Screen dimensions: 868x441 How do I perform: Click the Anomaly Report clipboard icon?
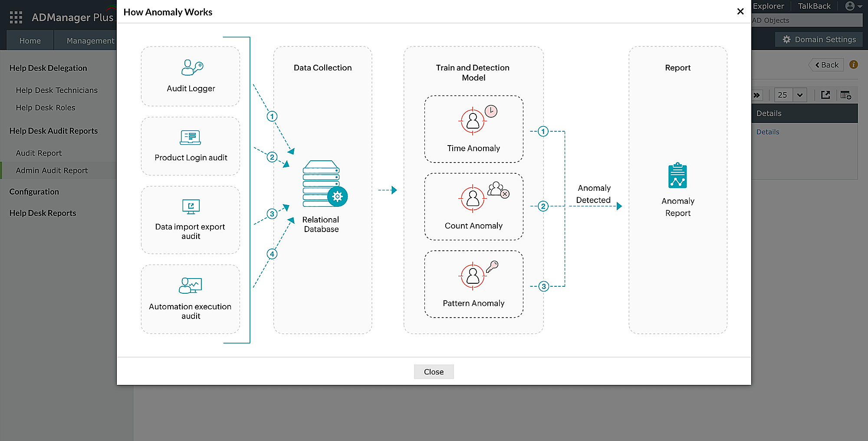click(677, 175)
